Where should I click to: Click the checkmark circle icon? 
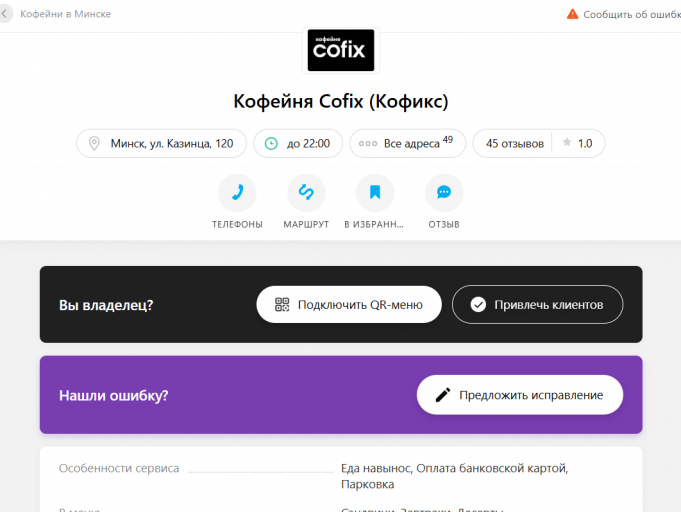(478, 304)
